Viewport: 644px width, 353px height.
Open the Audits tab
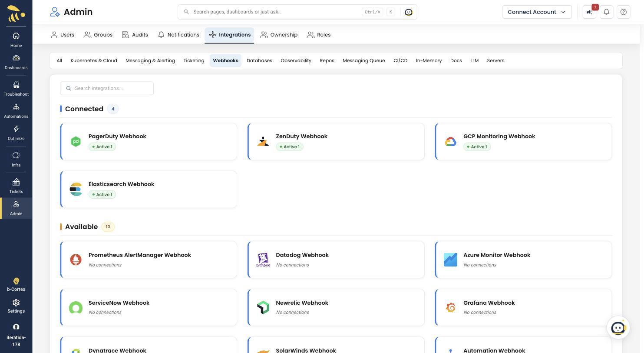pos(135,35)
